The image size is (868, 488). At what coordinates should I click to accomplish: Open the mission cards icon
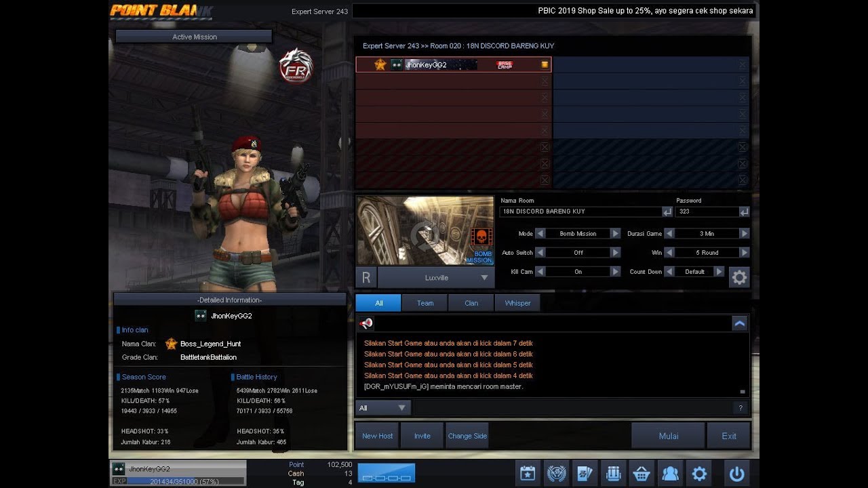[585, 473]
